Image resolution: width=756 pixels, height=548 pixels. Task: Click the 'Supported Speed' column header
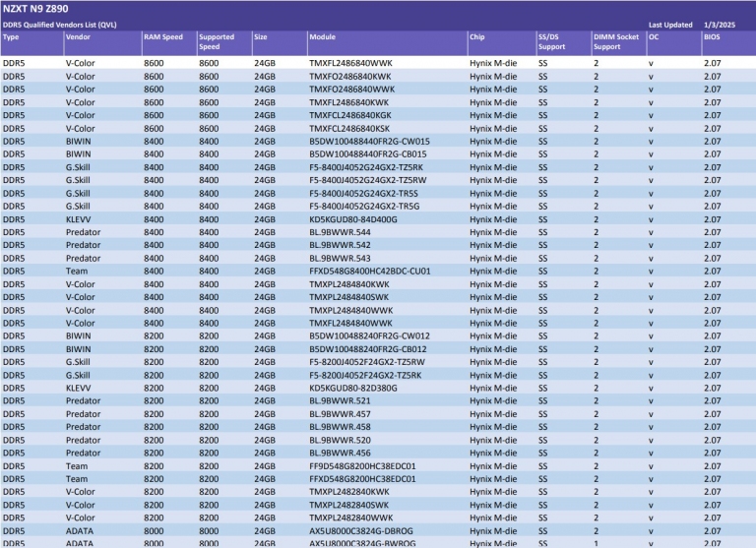(217, 42)
